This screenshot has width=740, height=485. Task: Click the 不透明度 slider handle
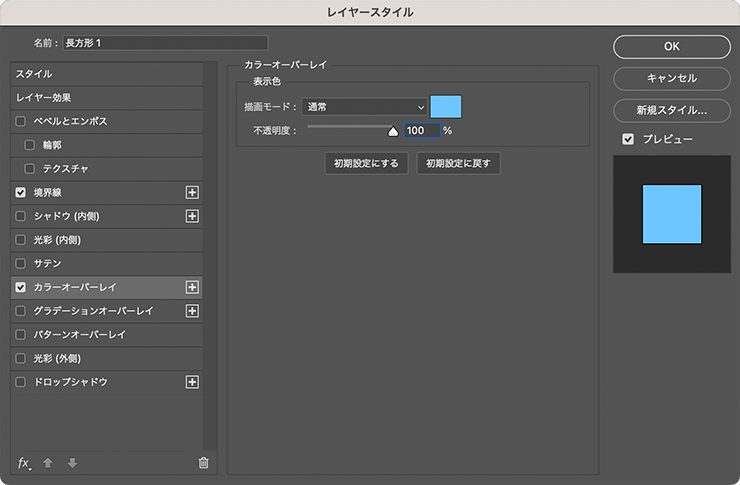pyautogui.click(x=393, y=132)
